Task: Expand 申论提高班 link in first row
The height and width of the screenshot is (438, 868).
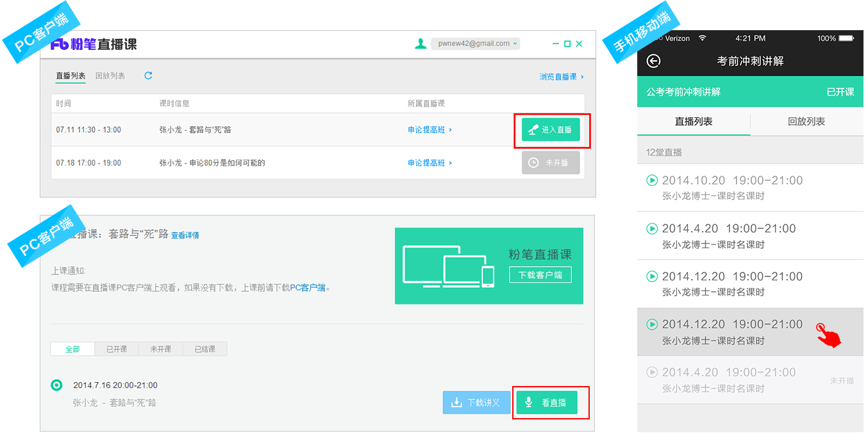Action: [x=430, y=130]
